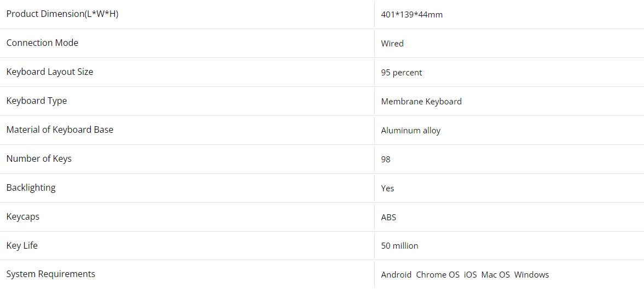Select the 95 percent layout value
Image resolution: width=644 pixels, height=294 pixels.
coord(402,73)
